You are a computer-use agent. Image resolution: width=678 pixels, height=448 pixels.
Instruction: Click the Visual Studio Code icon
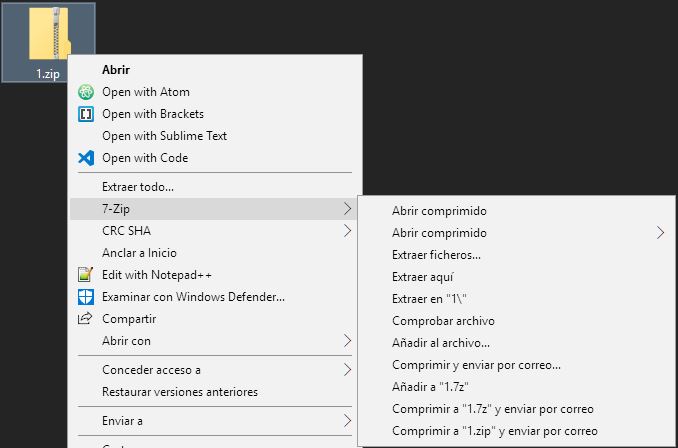86,158
